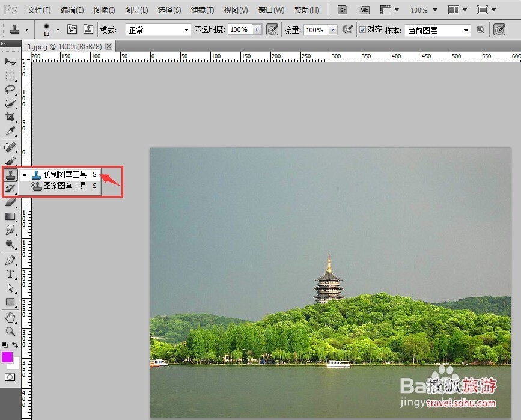Open the brush preset picker dropdown
The height and width of the screenshot is (420, 521).
tap(58, 30)
